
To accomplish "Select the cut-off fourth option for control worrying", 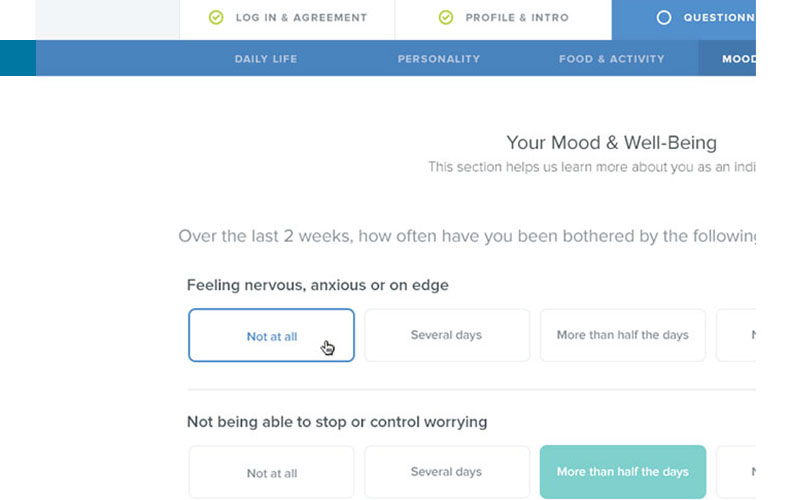I will (x=736, y=472).
